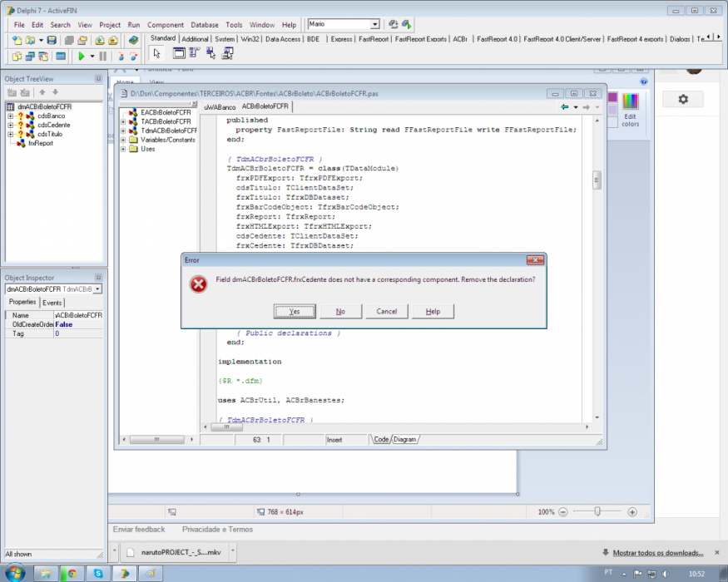This screenshot has width=728, height=582.
Task: Click the Trace Into debug icon
Action: click(x=121, y=57)
